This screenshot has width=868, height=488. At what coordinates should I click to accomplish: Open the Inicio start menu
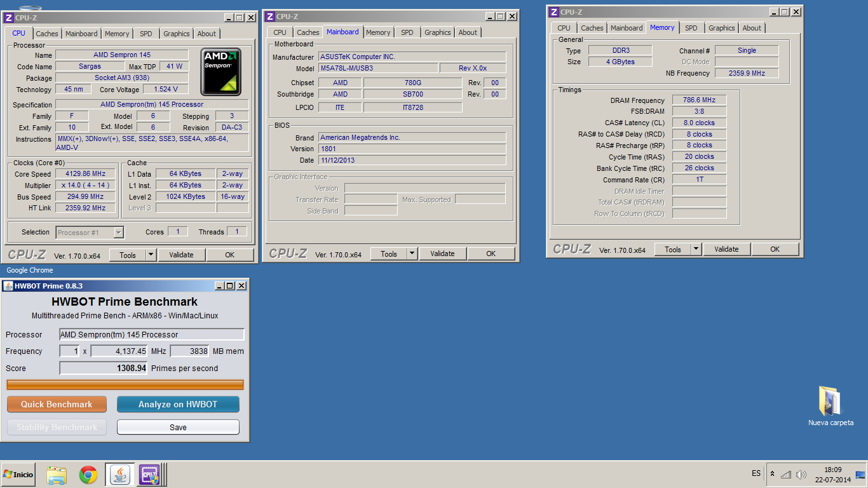coord(18,475)
